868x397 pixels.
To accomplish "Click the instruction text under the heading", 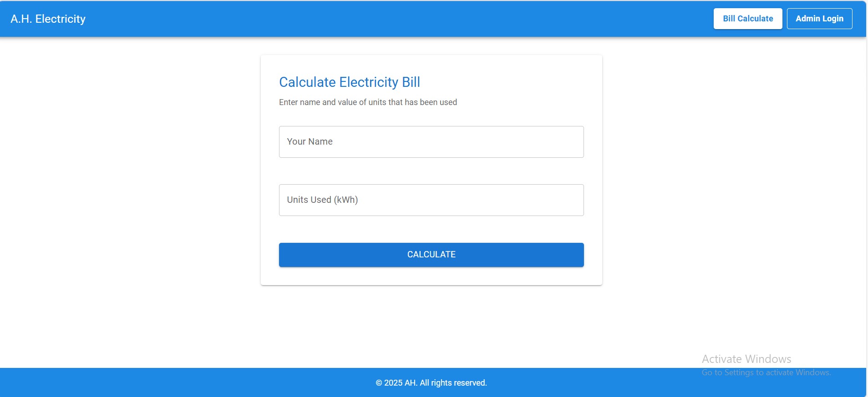I will [x=367, y=102].
